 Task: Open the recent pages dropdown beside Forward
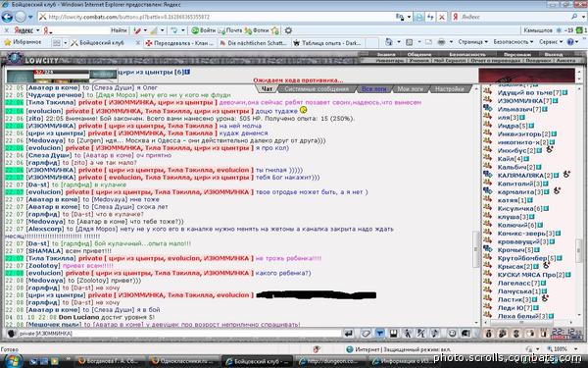click(x=30, y=17)
